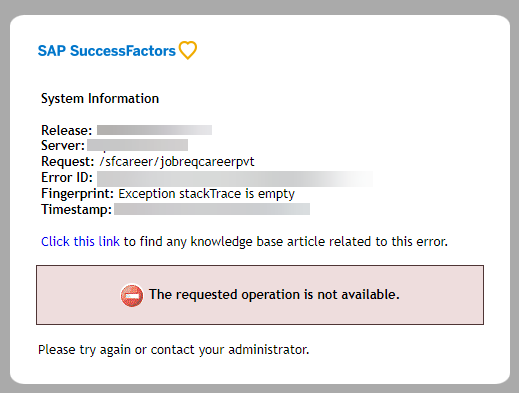The width and height of the screenshot is (519, 393).
Task: Click the orange heart logo icon
Action: (x=188, y=50)
